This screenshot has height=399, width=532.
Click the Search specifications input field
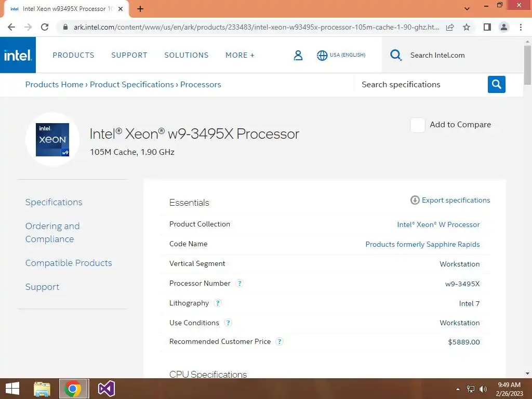pos(421,85)
